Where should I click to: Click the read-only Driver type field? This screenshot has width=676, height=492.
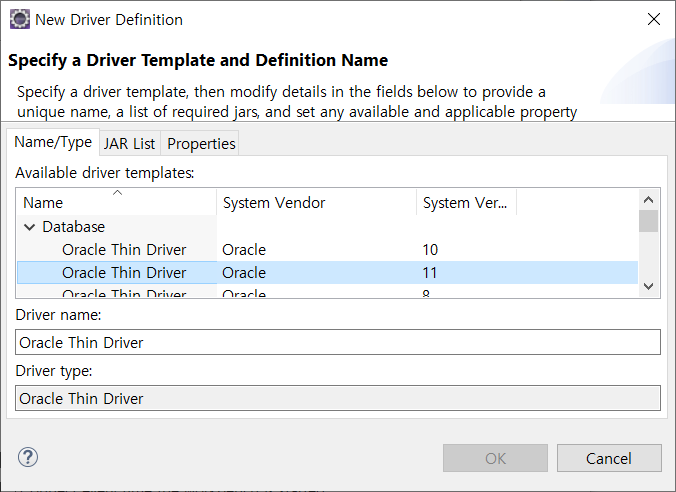[x=338, y=398]
